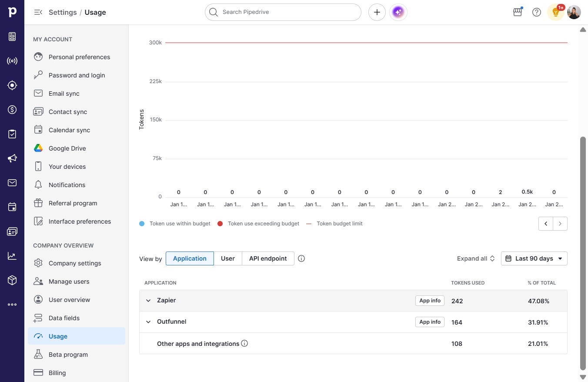Open the broadcast signal icon in left rail
Image resolution: width=588 pixels, height=382 pixels.
tap(12, 61)
